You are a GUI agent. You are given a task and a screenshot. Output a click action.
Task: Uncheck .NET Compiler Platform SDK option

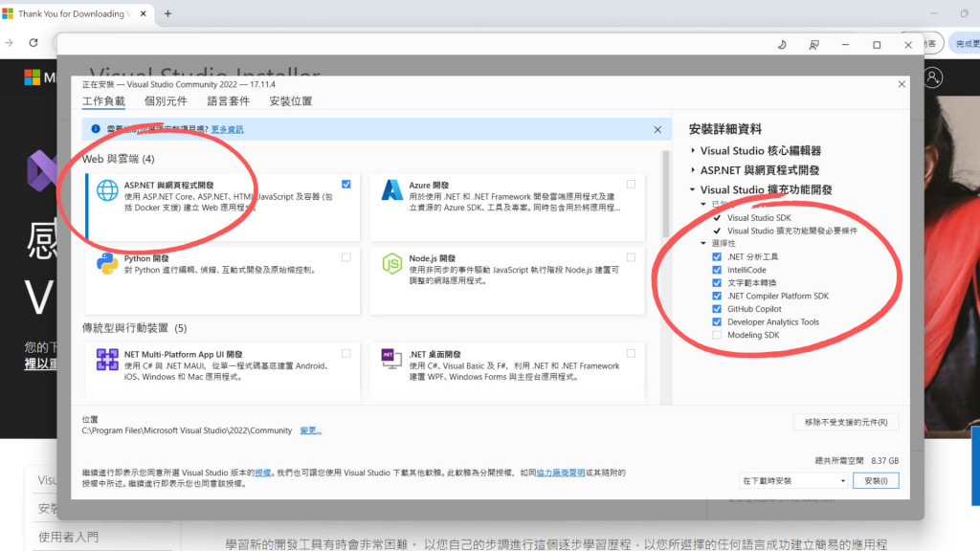(x=717, y=297)
